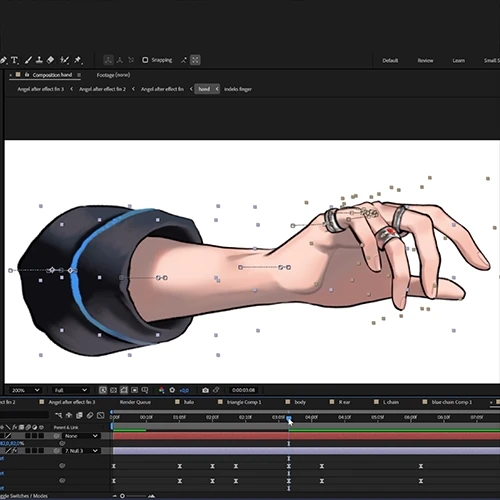The width and height of the screenshot is (500, 500).
Task: Click the current time indicator playhead
Action: point(289,417)
